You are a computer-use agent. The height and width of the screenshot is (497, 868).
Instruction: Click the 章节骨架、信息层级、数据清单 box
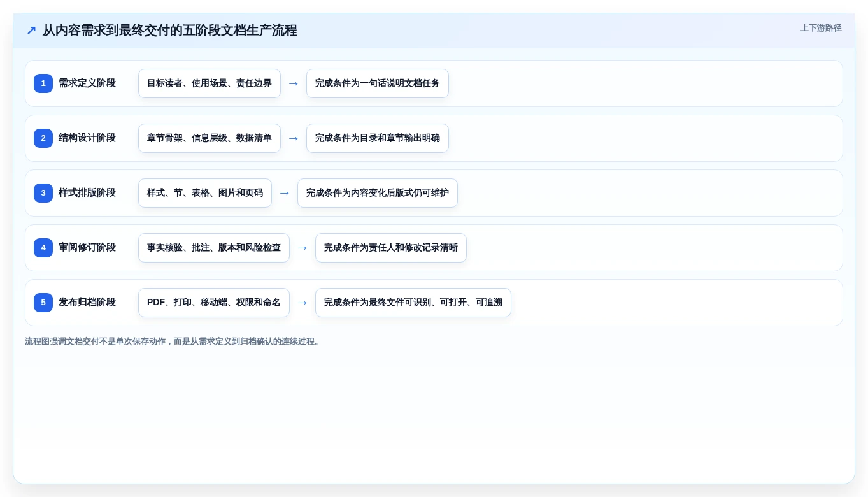210,138
